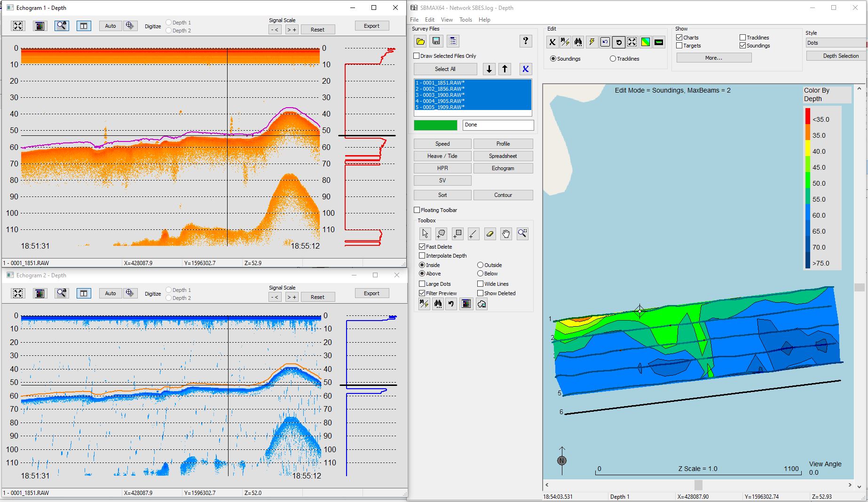Image resolution: width=868 pixels, height=502 pixels.
Task: Activate the hand pan tool in Toolbox
Action: 506,234
